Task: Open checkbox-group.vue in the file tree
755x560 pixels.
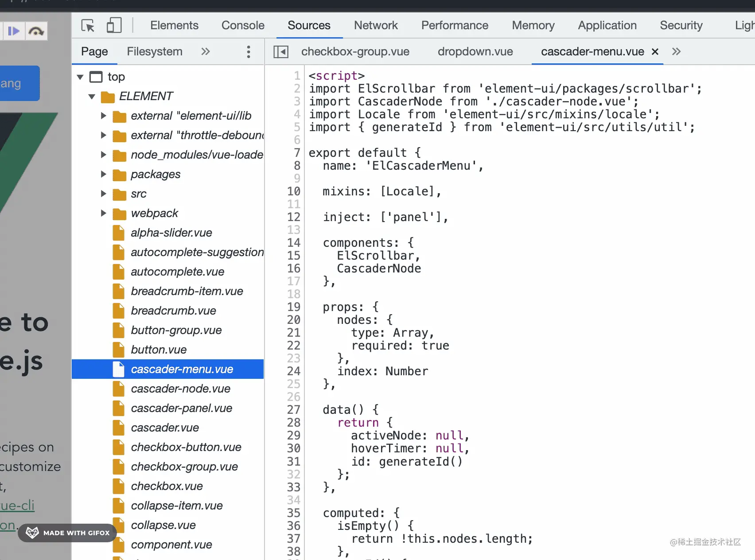Action: click(x=184, y=467)
